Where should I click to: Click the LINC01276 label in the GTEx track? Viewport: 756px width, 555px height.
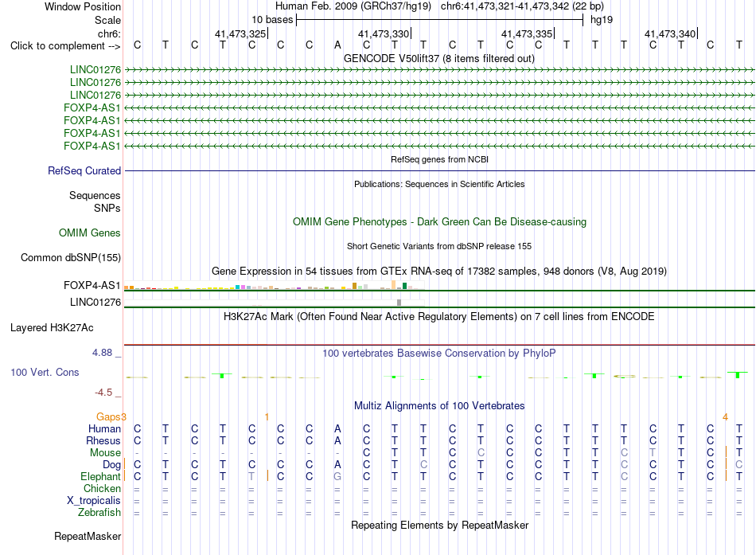(x=95, y=302)
